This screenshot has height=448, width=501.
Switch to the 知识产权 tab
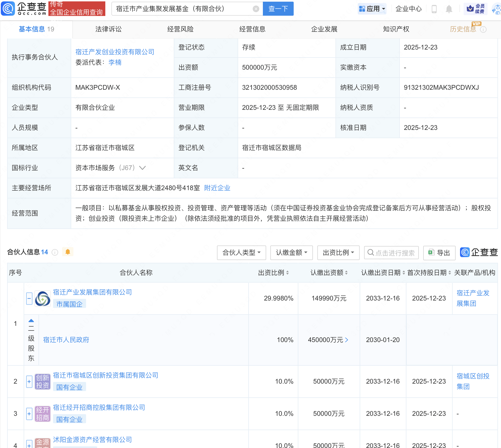point(396,29)
